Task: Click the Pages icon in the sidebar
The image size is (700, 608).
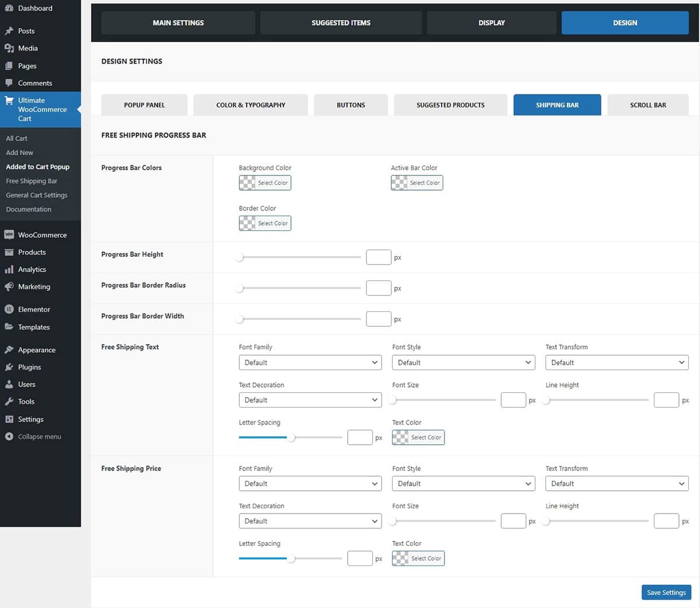Action: [x=9, y=66]
